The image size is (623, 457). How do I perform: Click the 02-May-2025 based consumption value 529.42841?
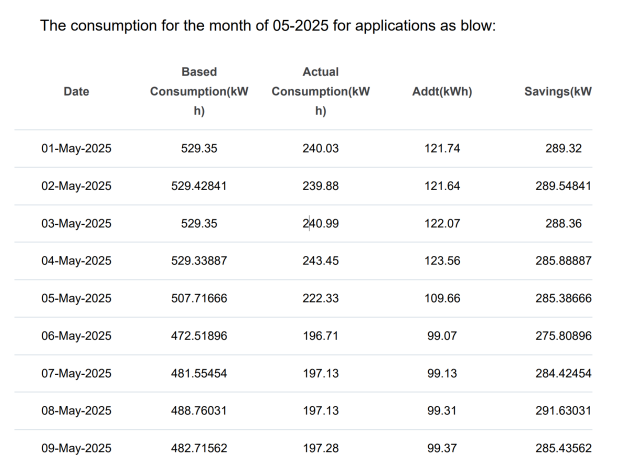tap(199, 186)
